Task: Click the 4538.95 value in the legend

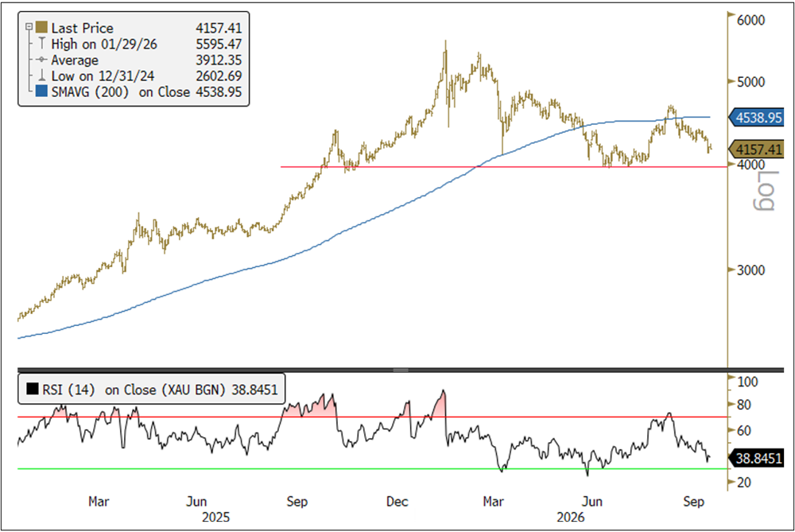Action: click(219, 91)
